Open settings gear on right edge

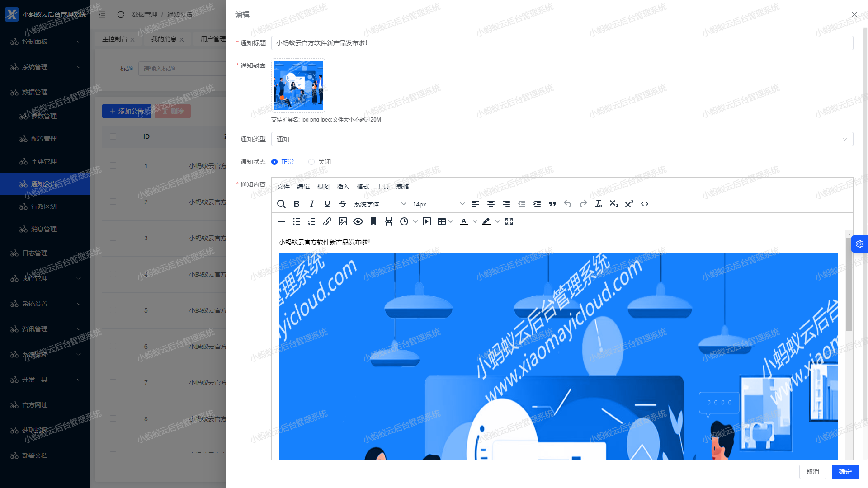pos(859,244)
